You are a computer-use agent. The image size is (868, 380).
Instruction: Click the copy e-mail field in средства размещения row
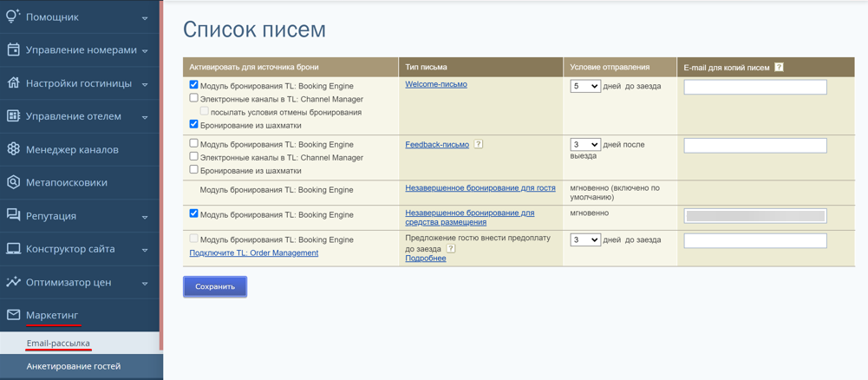[x=755, y=216]
